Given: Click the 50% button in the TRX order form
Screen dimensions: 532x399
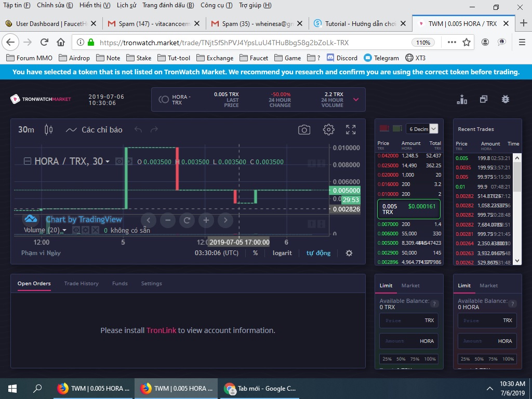Looking at the screenshot, I should coord(401,359).
